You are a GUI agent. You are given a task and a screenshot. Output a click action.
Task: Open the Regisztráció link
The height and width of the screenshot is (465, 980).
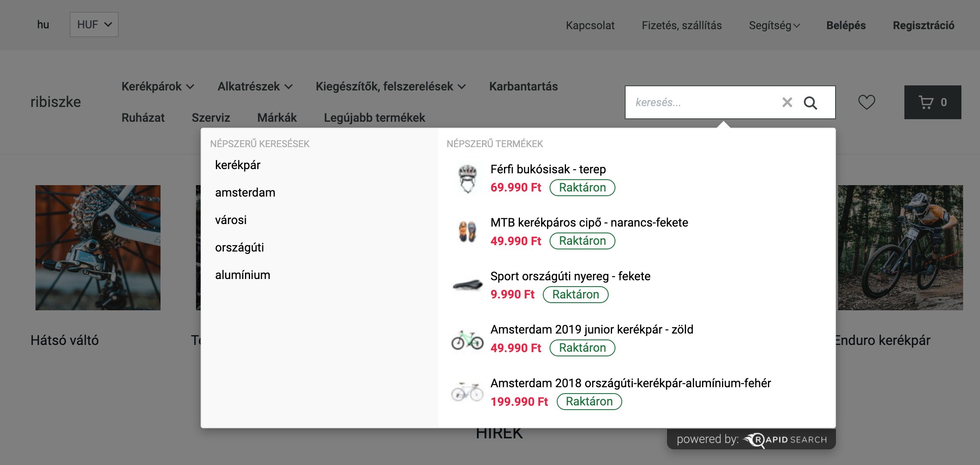coord(923,25)
